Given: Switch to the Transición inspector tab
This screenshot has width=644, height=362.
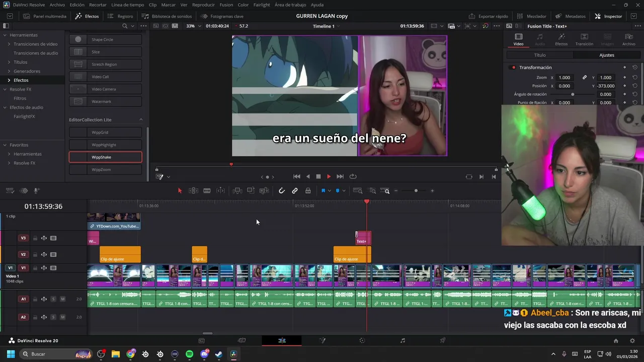Looking at the screenshot, I should (x=584, y=39).
